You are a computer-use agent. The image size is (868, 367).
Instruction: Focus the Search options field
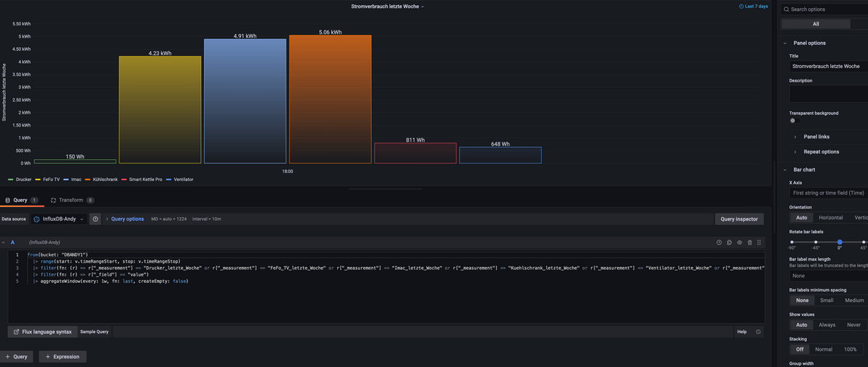[x=825, y=9]
